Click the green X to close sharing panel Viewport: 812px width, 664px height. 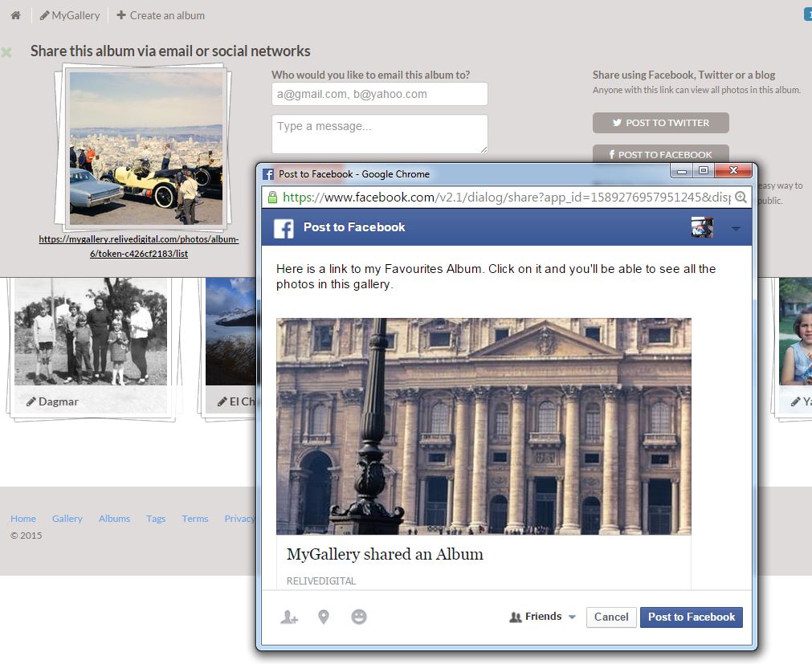point(6,52)
